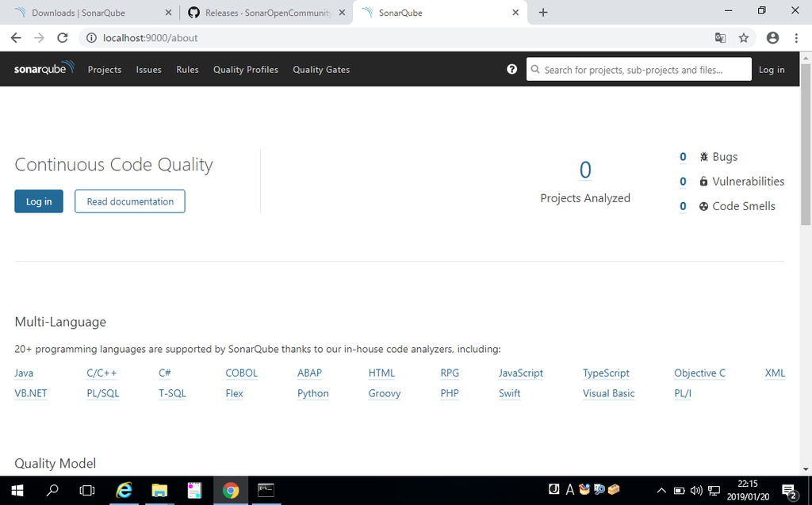
Task: Click the translate page icon
Action: coord(720,38)
